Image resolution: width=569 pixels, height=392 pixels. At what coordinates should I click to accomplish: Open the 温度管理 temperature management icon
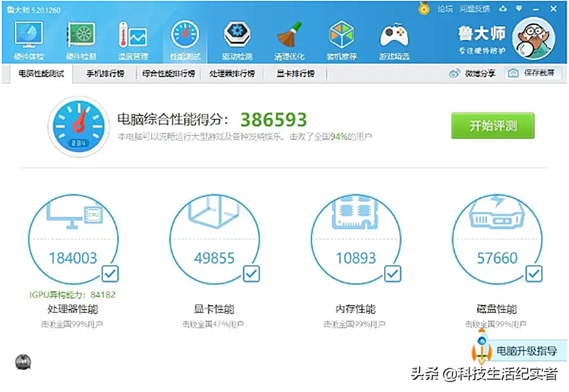pyautogui.click(x=133, y=41)
